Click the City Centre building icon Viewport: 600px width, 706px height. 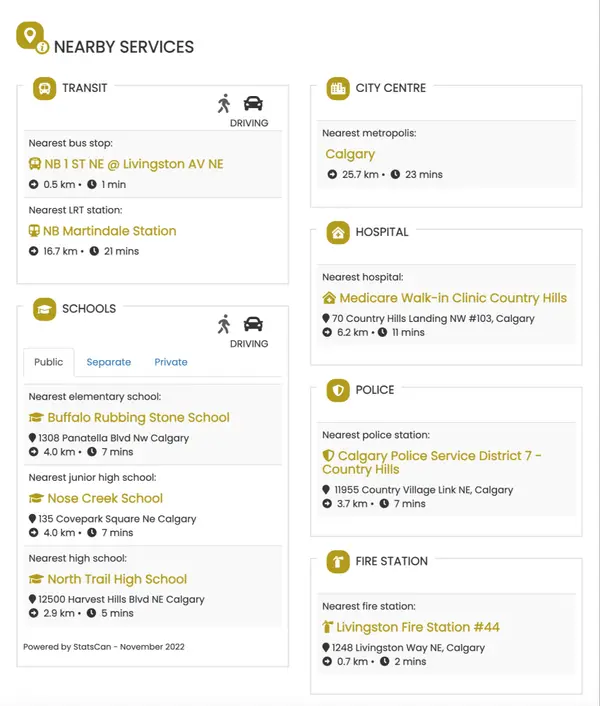coord(338,89)
